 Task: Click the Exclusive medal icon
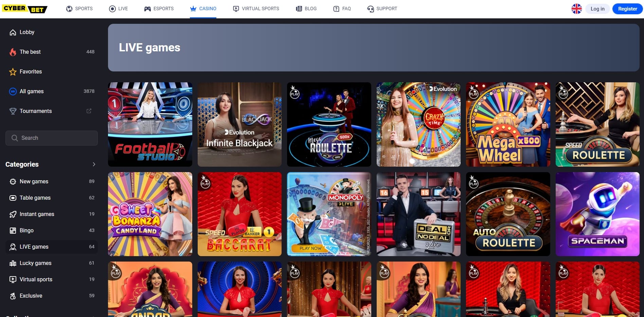tap(13, 296)
